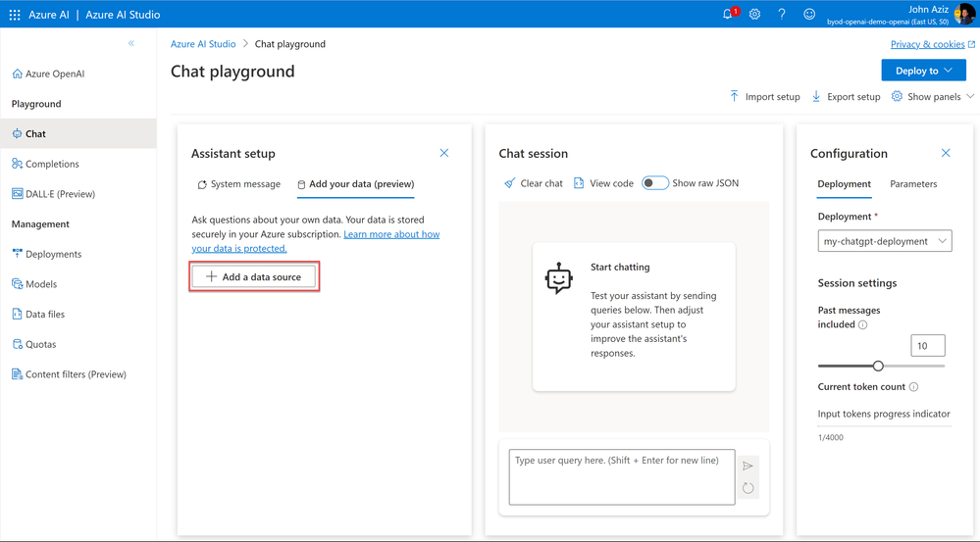980x542 pixels.
Task: Open the my-chatgpt-deployment dropdown
Action: 885,241
